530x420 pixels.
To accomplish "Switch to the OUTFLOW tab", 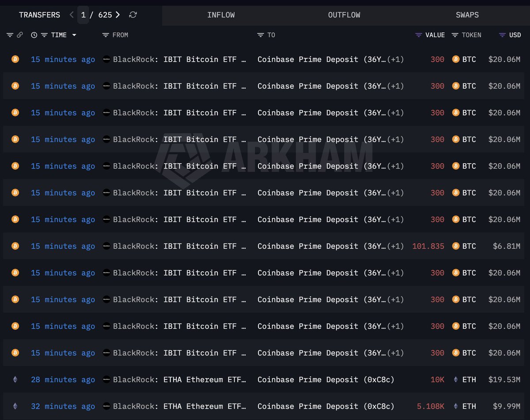I will [344, 15].
